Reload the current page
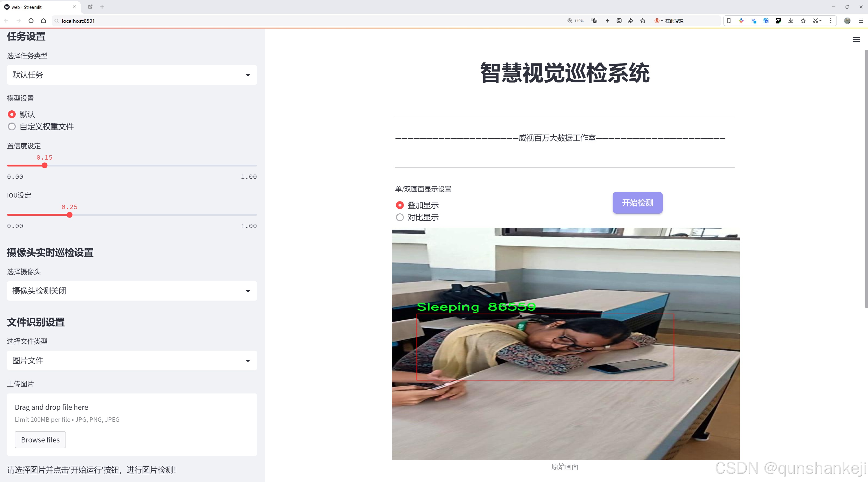Screen dimensions: 868x482 [31, 20]
